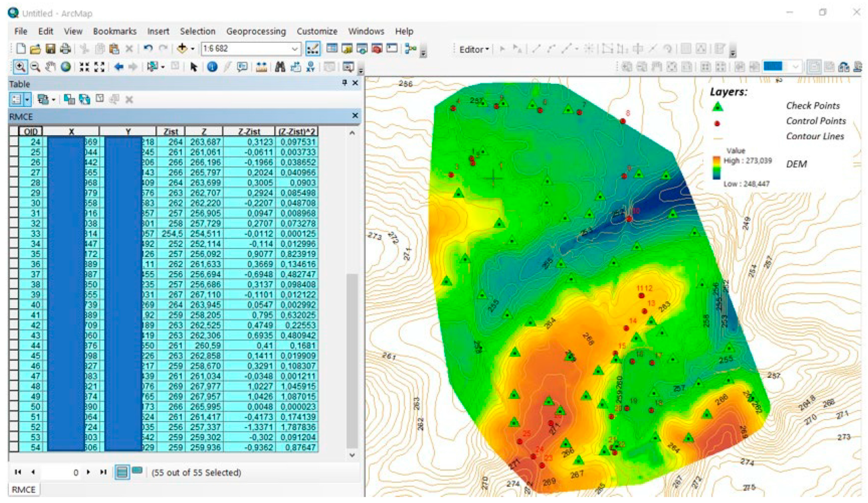Select the Pan hand tool
This screenshot has height=503, width=868.
(50, 66)
